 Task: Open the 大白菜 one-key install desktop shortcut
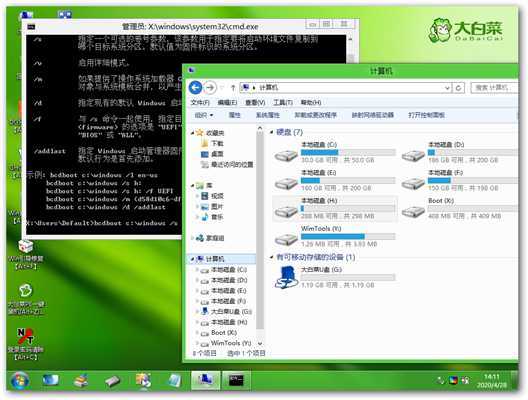tap(26, 299)
